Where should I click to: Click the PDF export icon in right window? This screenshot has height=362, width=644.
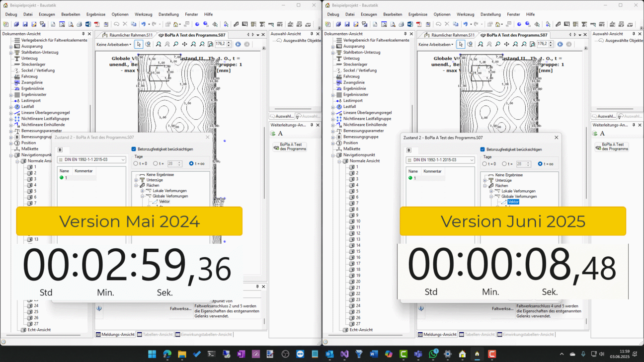coord(419,24)
